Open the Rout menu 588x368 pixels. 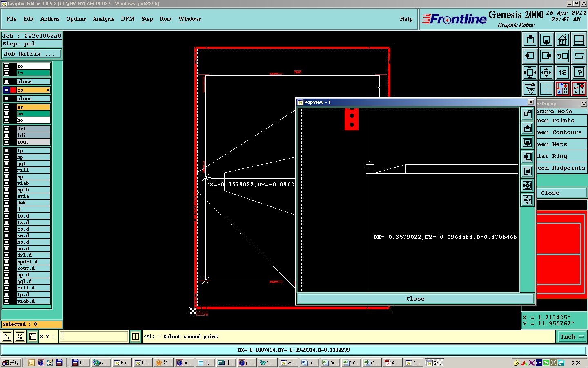pyautogui.click(x=166, y=19)
